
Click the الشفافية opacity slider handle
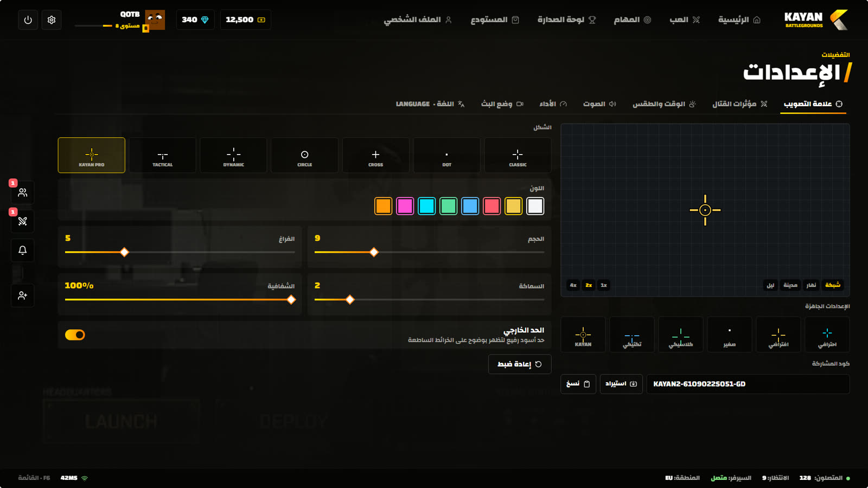tap(291, 300)
